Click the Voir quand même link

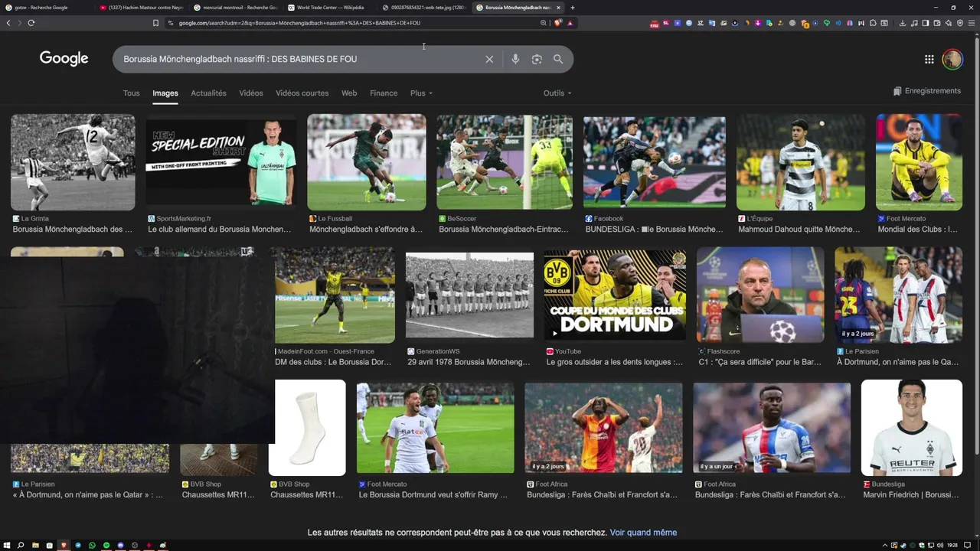(x=643, y=533)
